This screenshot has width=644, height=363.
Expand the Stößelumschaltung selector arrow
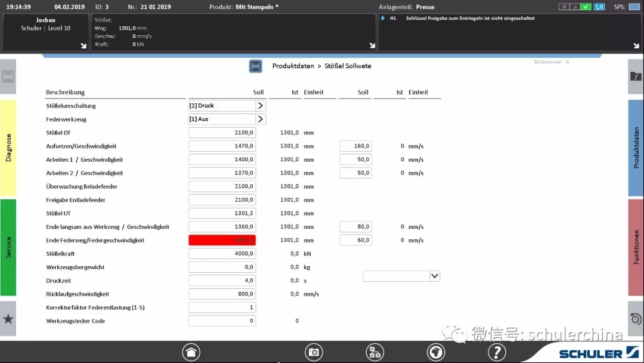point(261,106)
